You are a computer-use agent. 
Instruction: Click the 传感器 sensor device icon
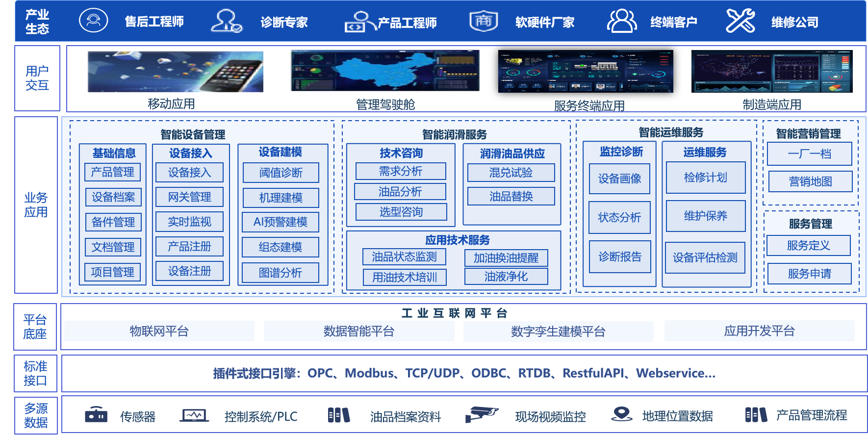pos(96,415)
